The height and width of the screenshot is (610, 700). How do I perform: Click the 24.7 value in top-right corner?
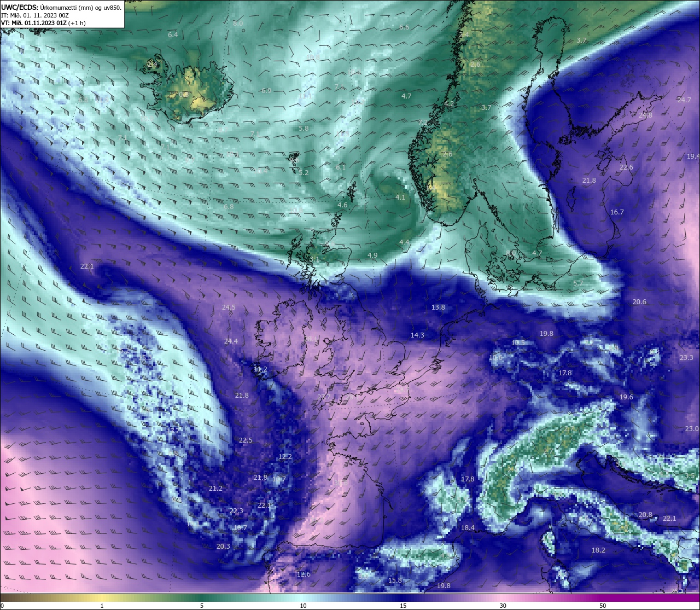click(x=684, y=100)
